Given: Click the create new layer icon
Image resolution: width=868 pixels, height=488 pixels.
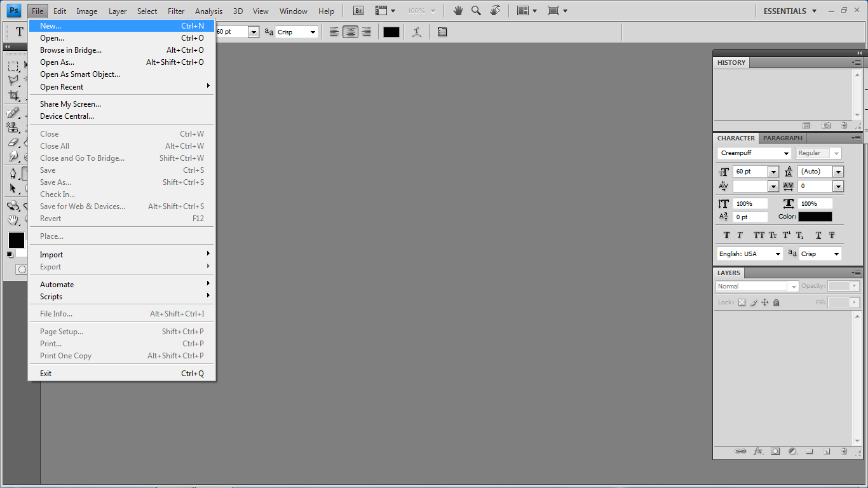Looking at the screenshot, I should [x=827, y=451].
